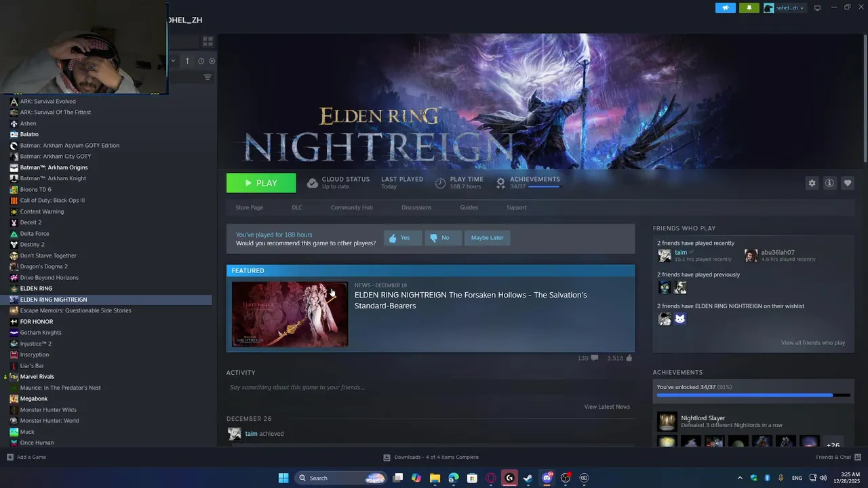Click achievements progress bar in game bar

(544, 187)
